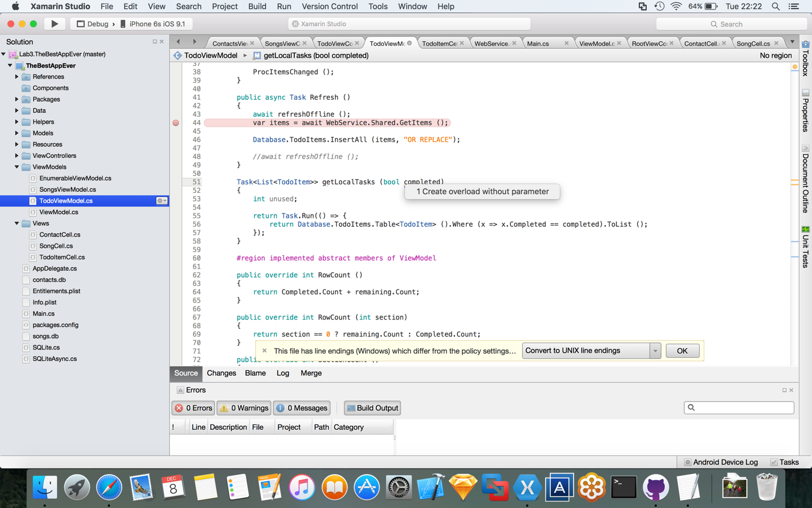Screen dimensions: 812x508
Task: Open Time Machine menu bar icon
Action: point(659,6)
